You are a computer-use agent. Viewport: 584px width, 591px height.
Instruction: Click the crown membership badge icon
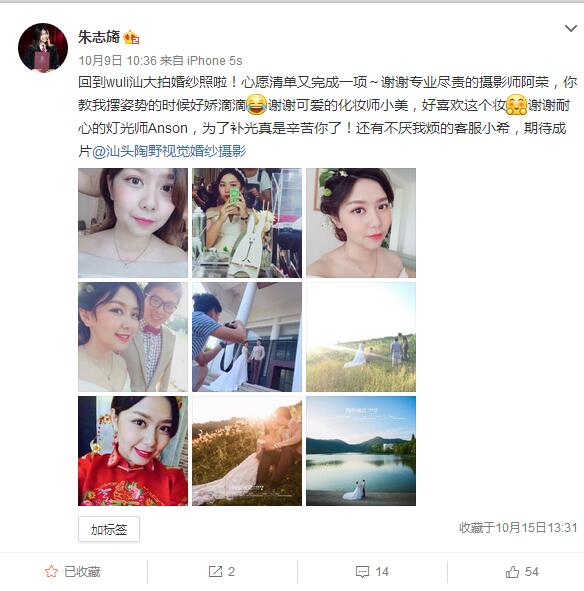[x=131, y=37]
